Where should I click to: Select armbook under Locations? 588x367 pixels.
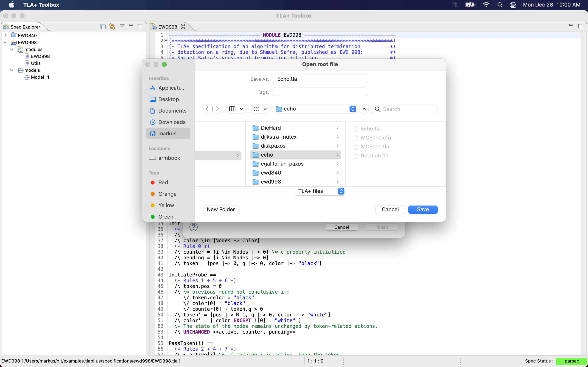(169, 158)
